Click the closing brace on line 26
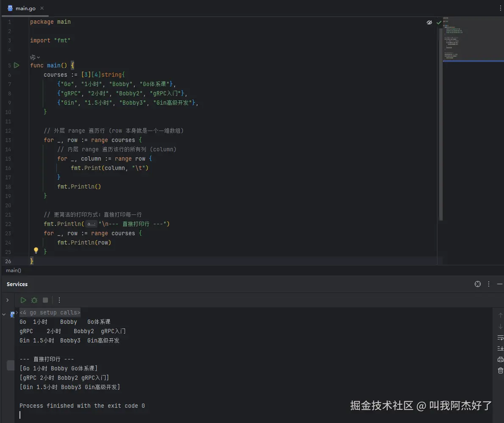This screenshot has height=423, width=504. coord(31,261)
